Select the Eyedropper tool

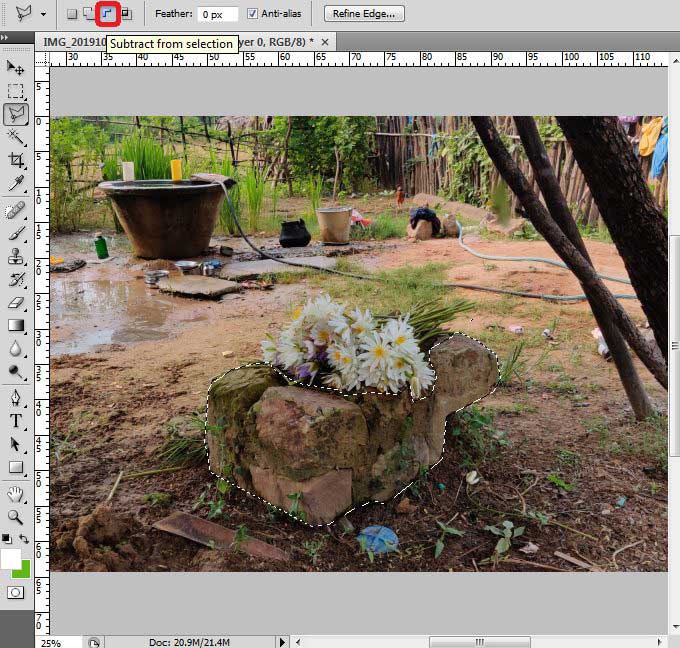[x=16, y=184]
